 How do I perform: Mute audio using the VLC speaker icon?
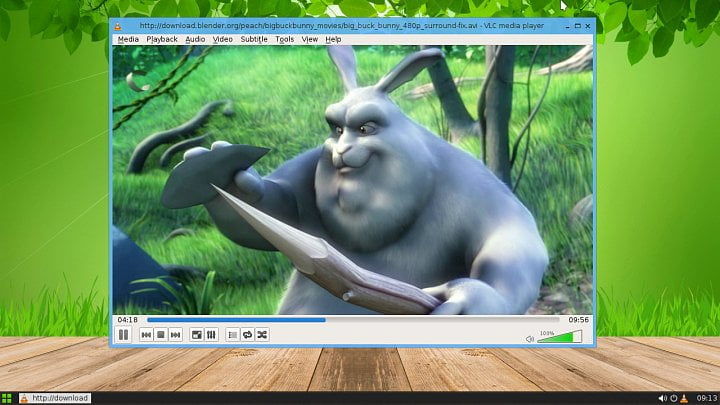point(529,339)
